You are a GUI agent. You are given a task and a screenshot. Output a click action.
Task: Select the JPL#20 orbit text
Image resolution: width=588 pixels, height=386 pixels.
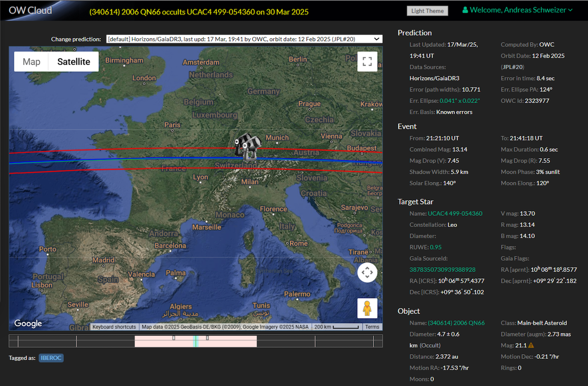[512, 67]
